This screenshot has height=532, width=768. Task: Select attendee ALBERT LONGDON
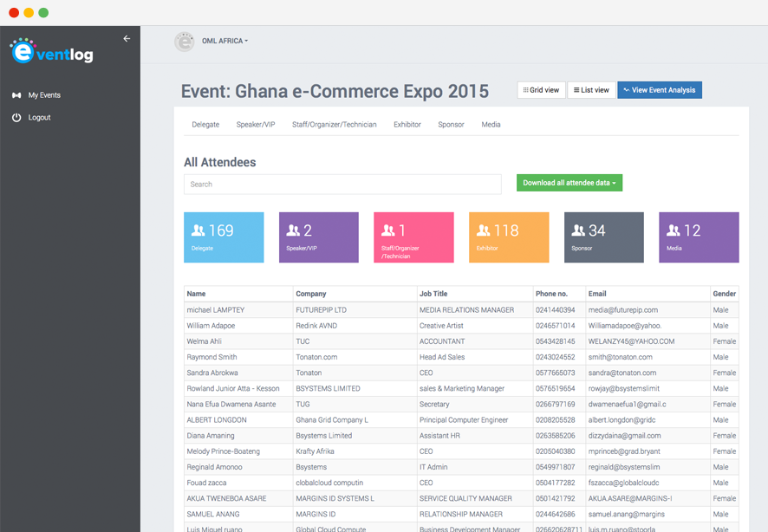coord(217,420)
